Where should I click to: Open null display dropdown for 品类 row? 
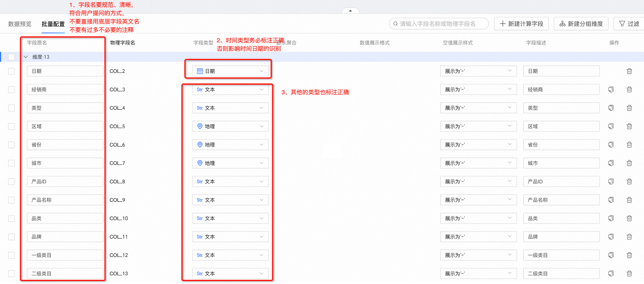coord(479,218)
